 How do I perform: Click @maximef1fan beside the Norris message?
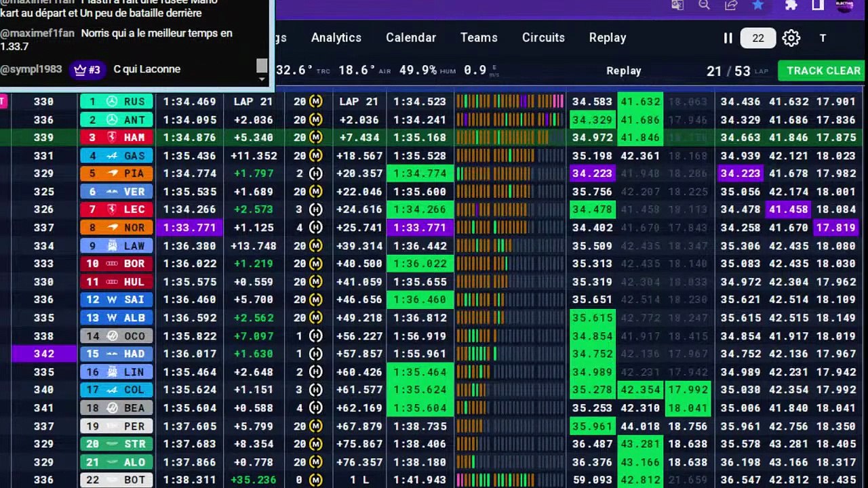(x=37, y=33)
